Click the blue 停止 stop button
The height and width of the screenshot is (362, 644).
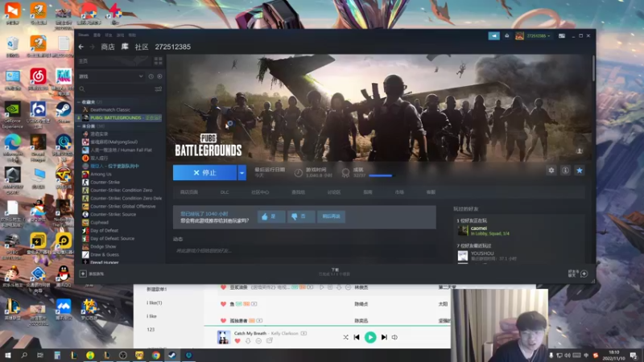(205, 173)
